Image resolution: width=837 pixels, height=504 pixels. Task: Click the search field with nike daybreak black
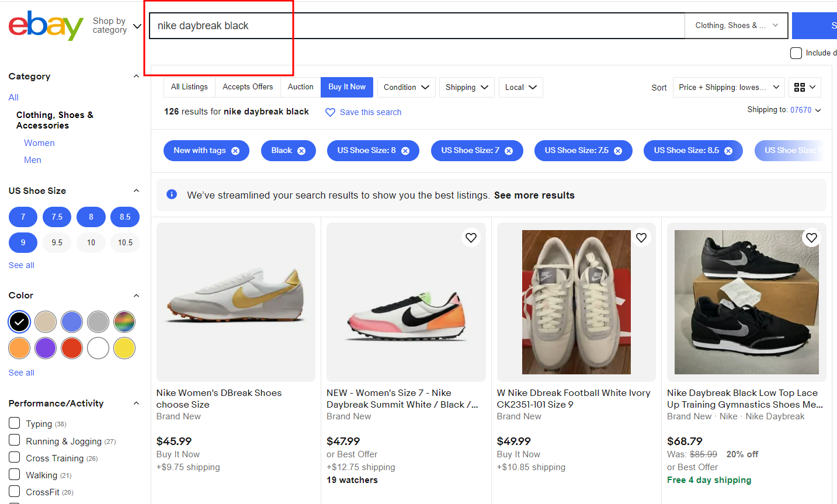(417, 26)
